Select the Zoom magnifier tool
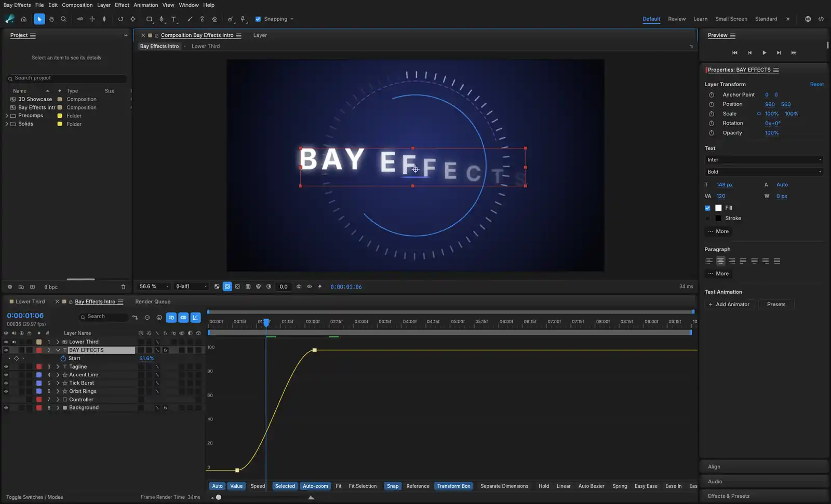831x504 pixels. pyautogui.click(x=63, y=19)
